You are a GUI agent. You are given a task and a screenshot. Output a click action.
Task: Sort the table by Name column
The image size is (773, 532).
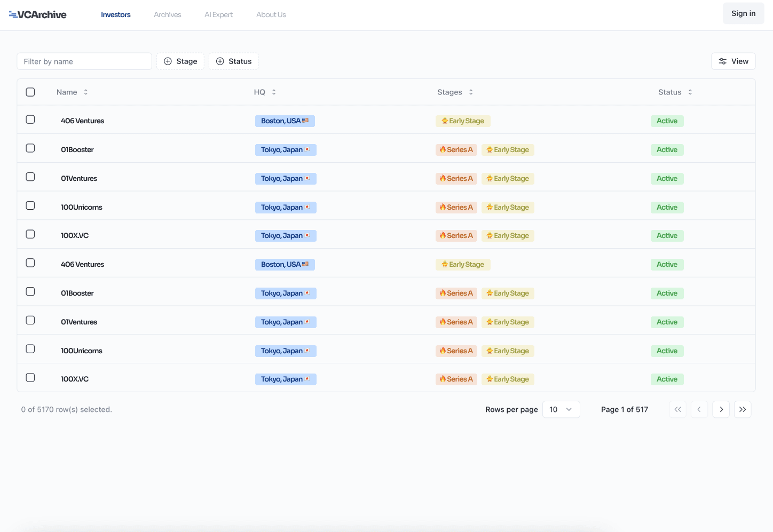(x=72, y=92)
